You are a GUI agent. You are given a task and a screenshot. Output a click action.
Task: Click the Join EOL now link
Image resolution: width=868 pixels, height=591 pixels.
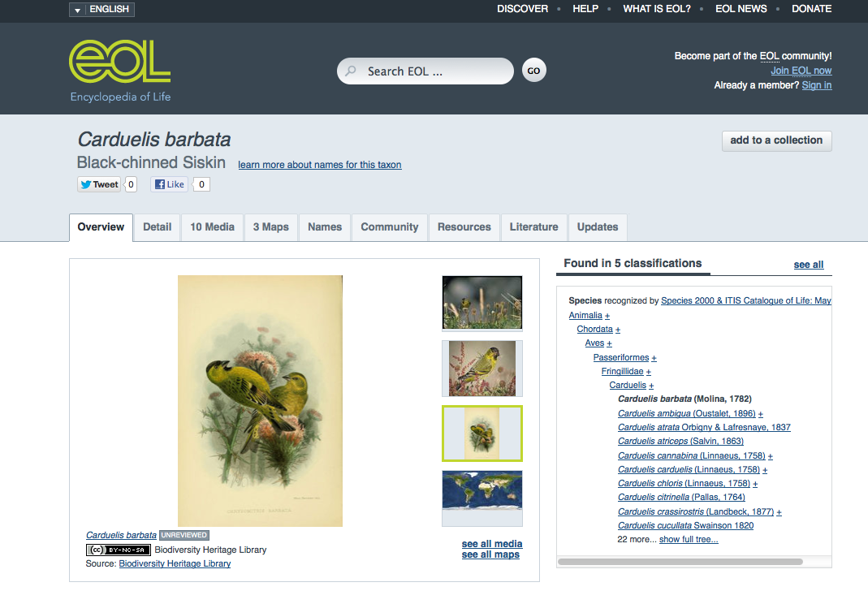801,71
